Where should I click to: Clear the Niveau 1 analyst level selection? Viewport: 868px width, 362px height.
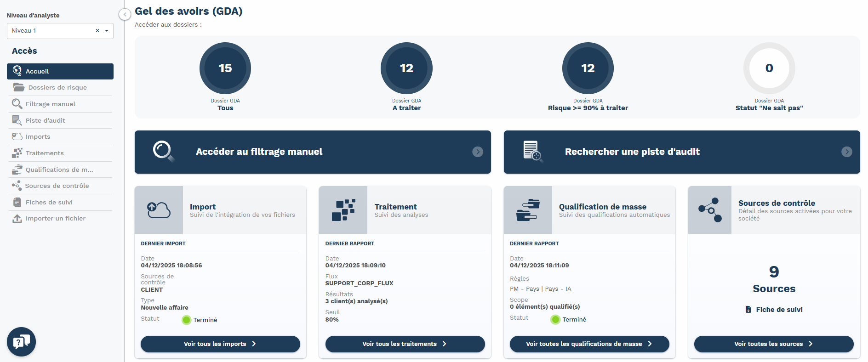click(97, 31)
